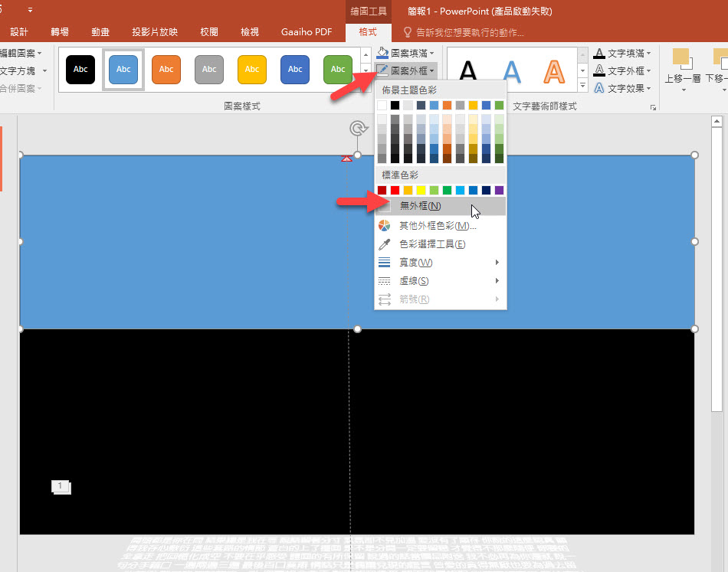The image size is (728, 572).
Task: Open the 文字填滿 dropdown arrow
Action: click(648, 54)
